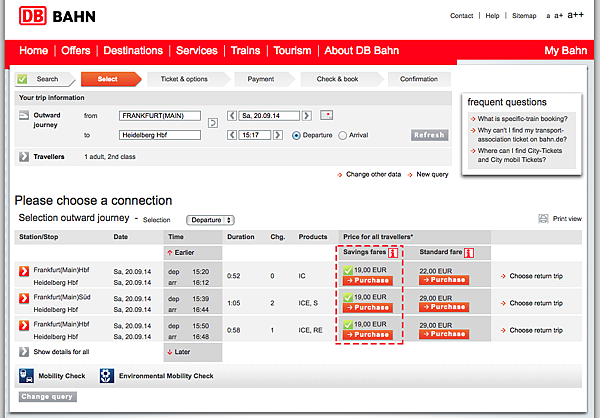
Task: Open transport-association ticket question
Action: coord(522,135)
